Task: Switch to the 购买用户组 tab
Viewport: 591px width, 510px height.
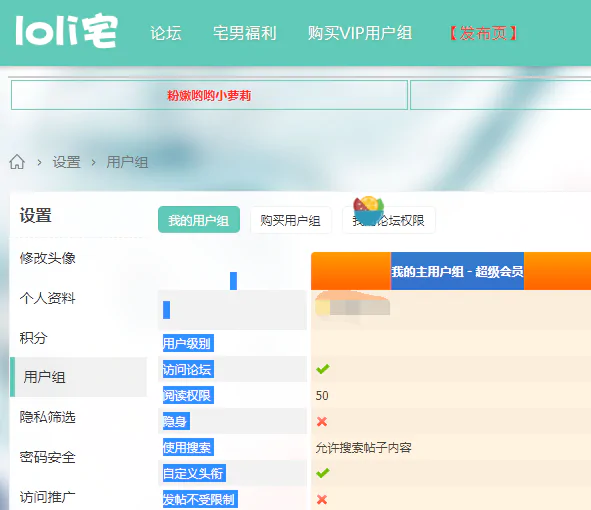Action: pyautogui.click(x=291, y=220)
